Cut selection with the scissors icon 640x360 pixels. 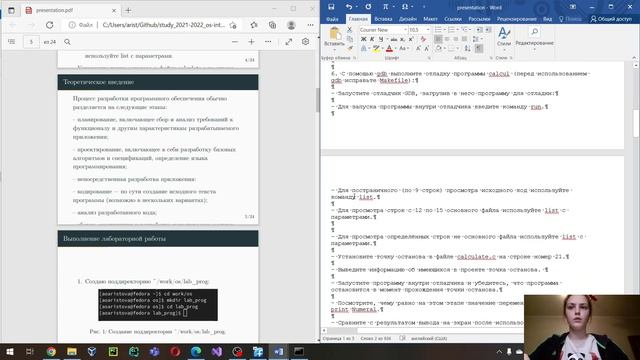click(349, 30)
